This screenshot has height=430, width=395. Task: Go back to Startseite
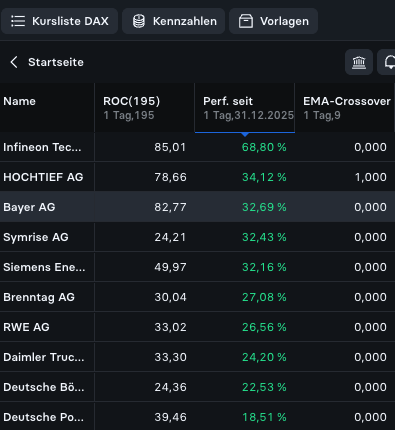click(56, 62)
